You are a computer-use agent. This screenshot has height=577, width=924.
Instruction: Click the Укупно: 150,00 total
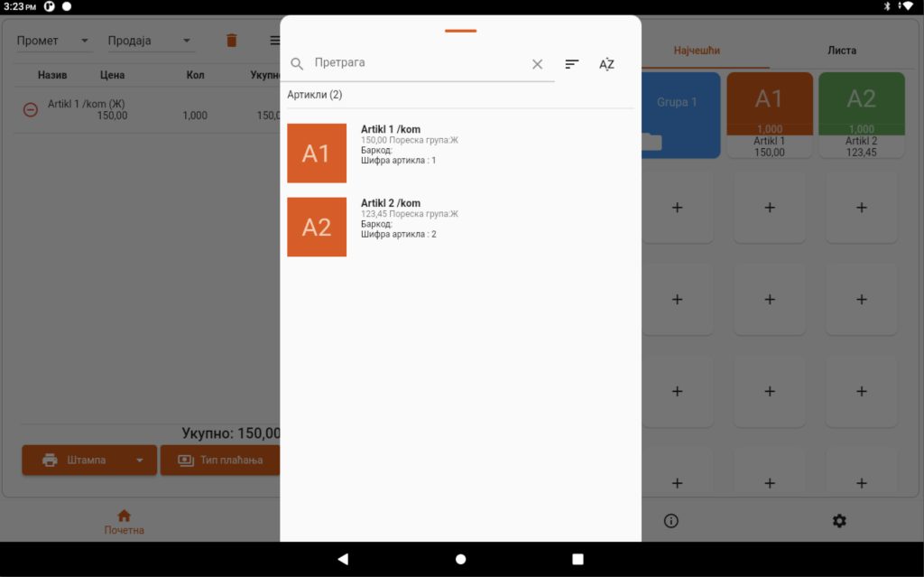tap(231, 433)
